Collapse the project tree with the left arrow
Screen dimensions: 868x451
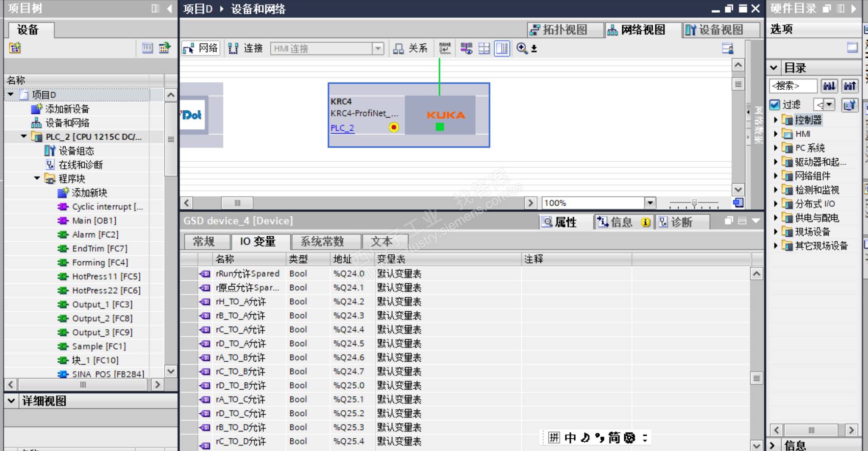[170, 8]
